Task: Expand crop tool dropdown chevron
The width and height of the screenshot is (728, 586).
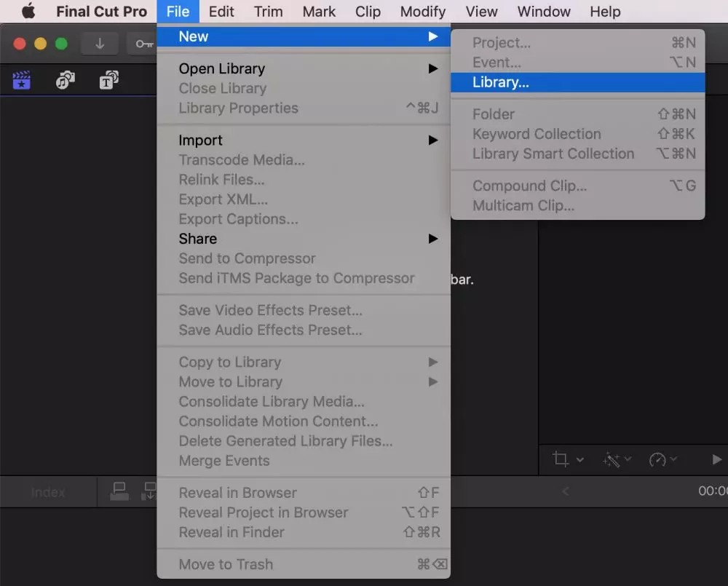Action: pyautogui.click(x=580, y=460)
